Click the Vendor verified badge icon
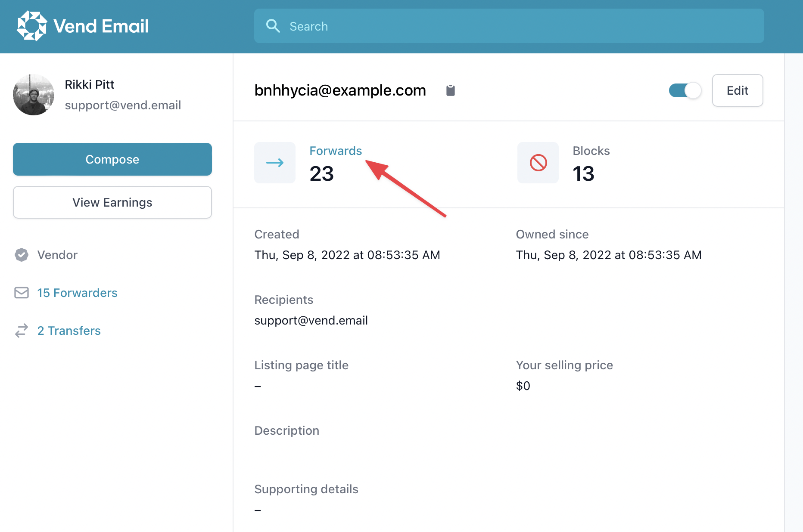This screenshot has width=803, height=532. tap(22, 255)
